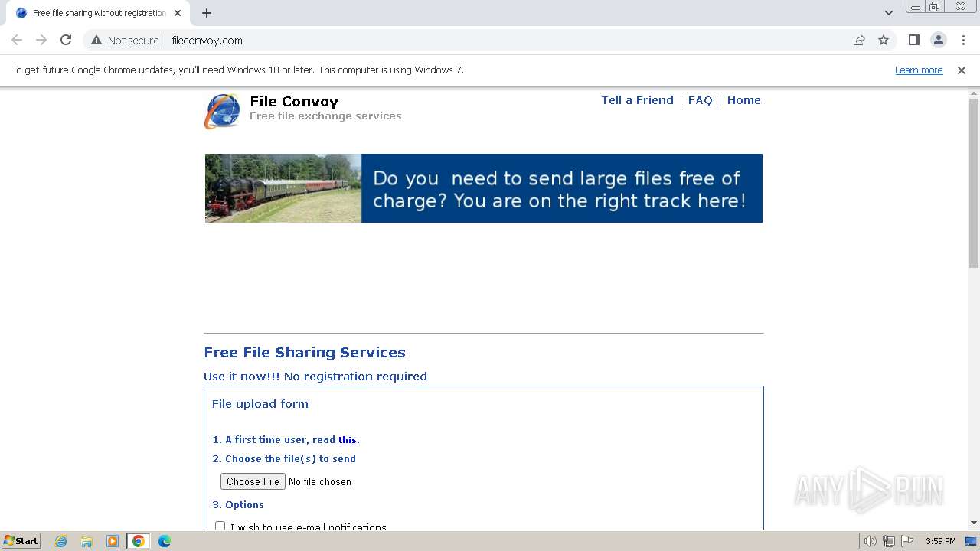Share this page via the share icon
The width and height of the screenshot is (980, 551).
[x=859, y=41]
